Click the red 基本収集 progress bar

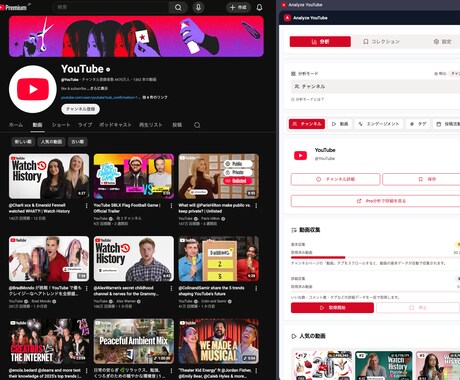tap(318, 257)
